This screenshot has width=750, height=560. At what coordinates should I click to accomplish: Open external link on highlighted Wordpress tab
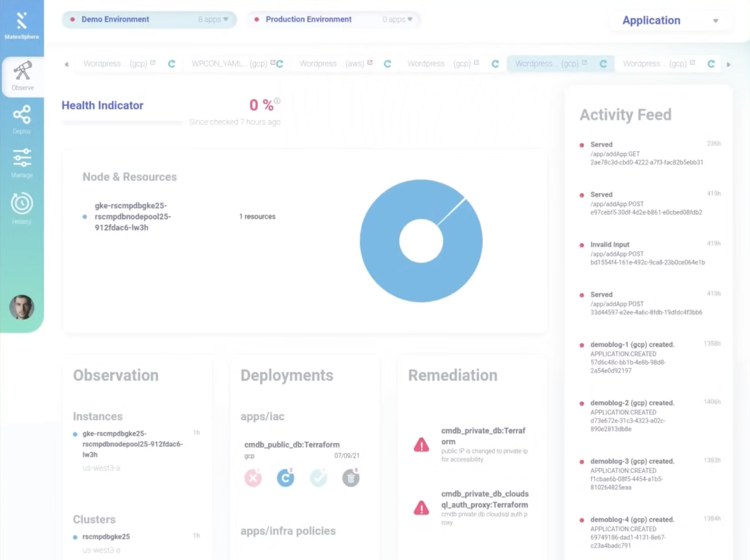(584, 63)
